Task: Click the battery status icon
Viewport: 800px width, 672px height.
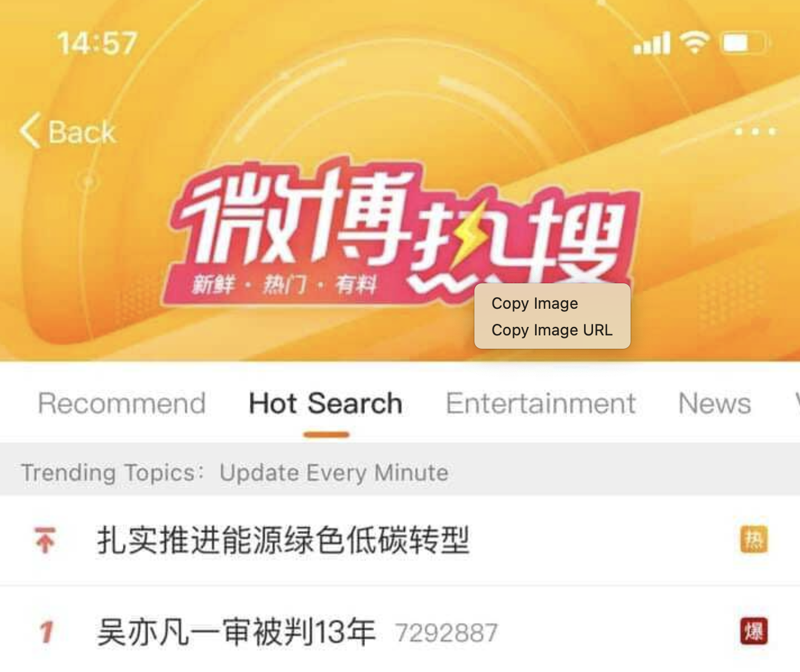Action: 744,43
